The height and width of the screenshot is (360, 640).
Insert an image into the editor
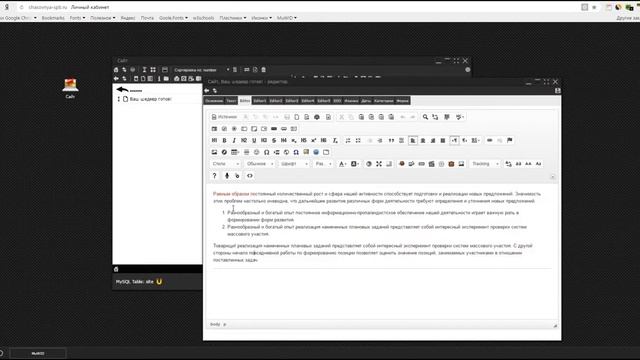[214, 152]
